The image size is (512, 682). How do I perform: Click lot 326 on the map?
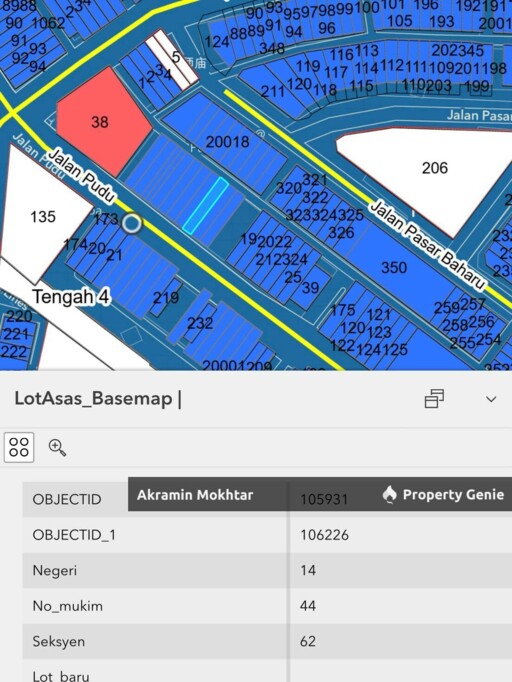tap(341, 232)
